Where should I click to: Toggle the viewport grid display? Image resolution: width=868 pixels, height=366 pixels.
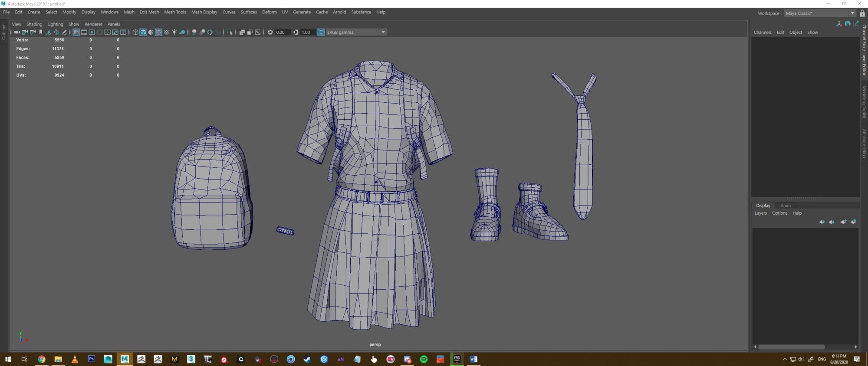click(x=76, y=32)
